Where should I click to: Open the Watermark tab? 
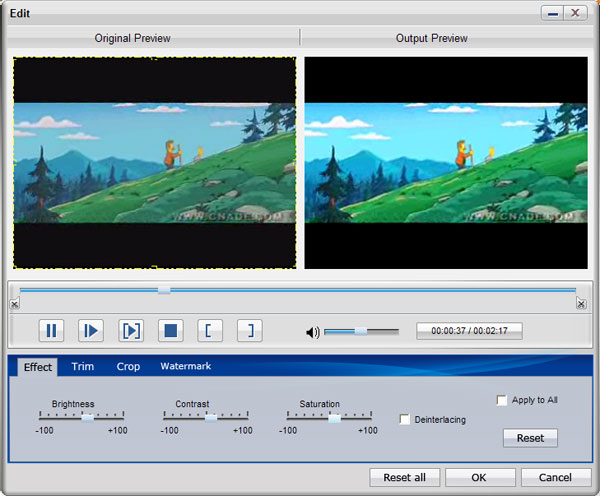coord(186,366)
